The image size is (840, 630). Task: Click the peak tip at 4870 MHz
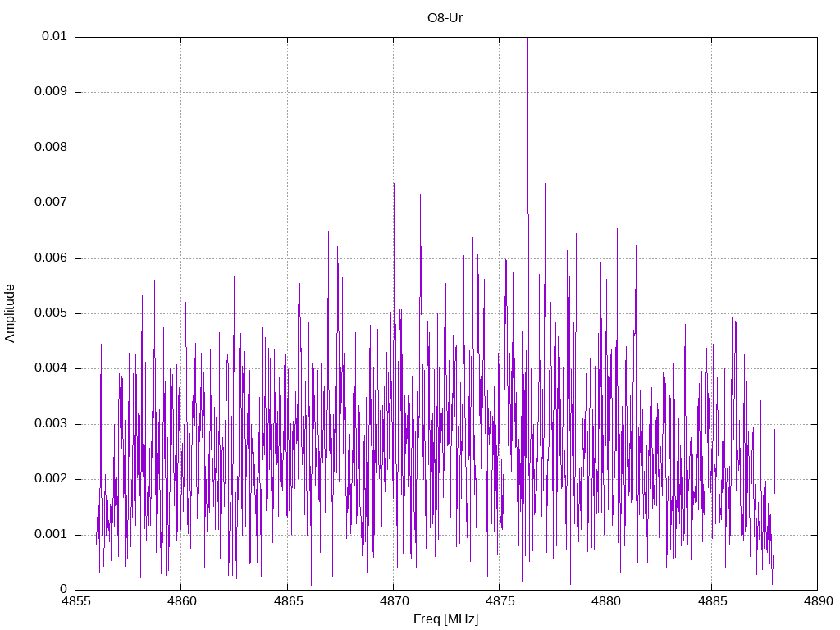(394, 185)
